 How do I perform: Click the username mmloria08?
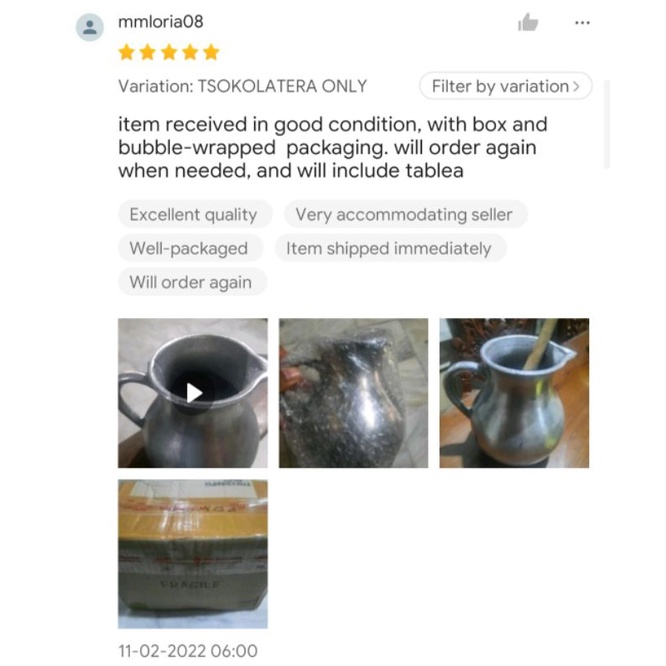(x=161, y=22)
